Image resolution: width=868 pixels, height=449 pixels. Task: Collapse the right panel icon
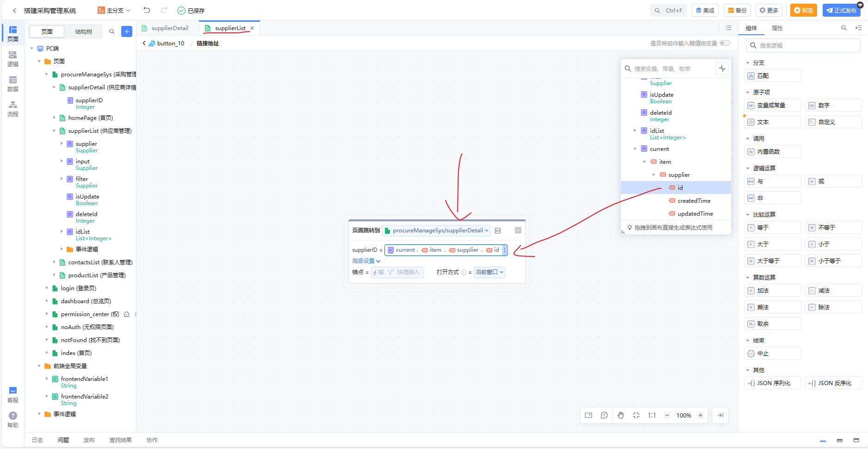[859, 28]
